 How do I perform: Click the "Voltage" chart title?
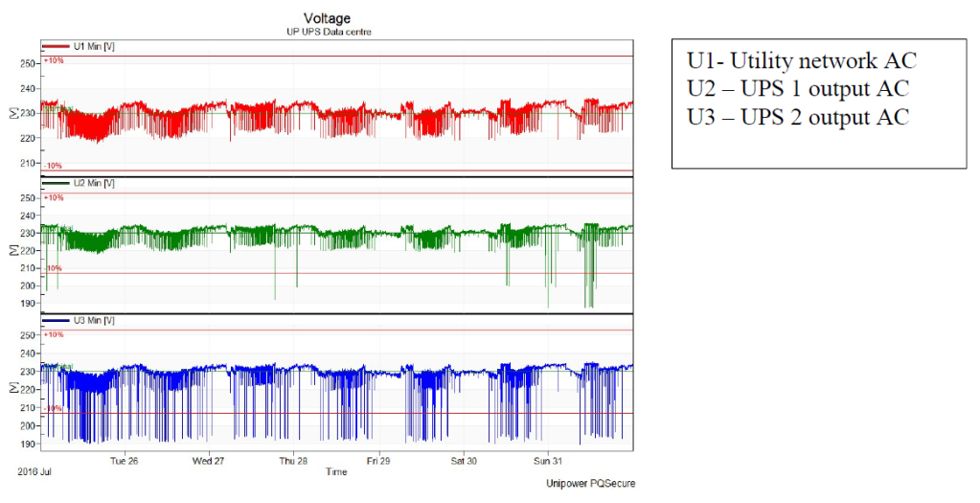pyautogui.click(x=327, y=19)
